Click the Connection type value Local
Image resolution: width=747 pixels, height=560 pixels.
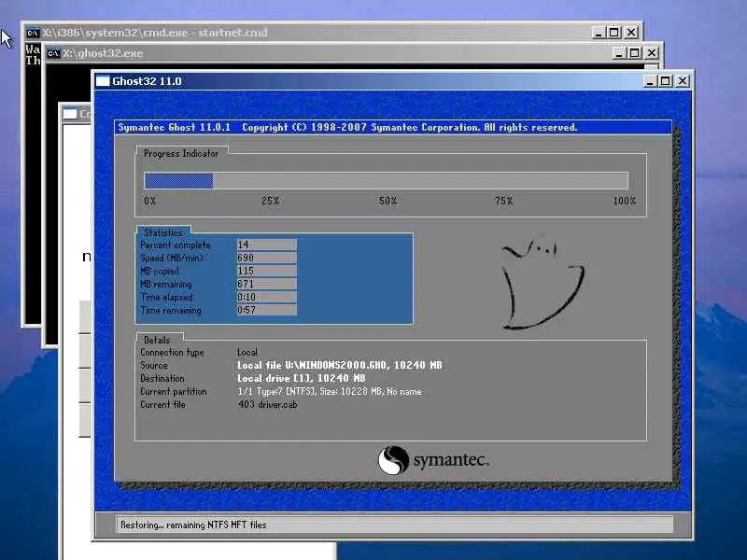(x=247, y=353)
